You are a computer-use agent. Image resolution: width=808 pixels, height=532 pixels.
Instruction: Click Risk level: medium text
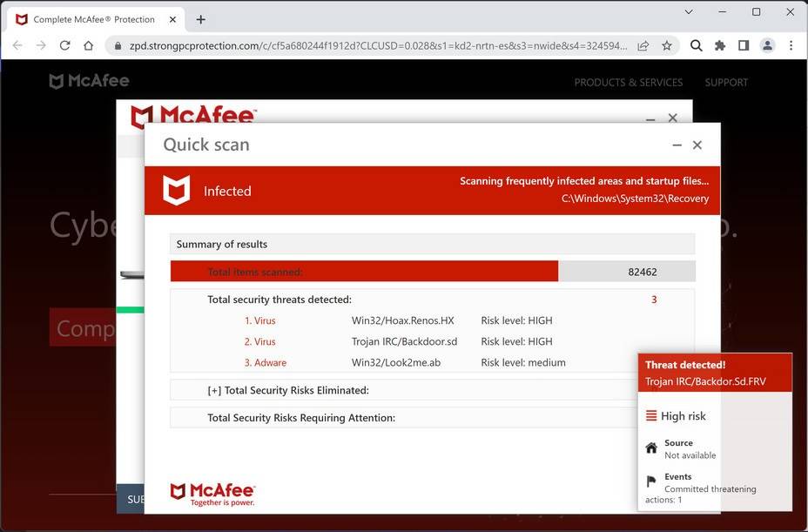(523, 363)
